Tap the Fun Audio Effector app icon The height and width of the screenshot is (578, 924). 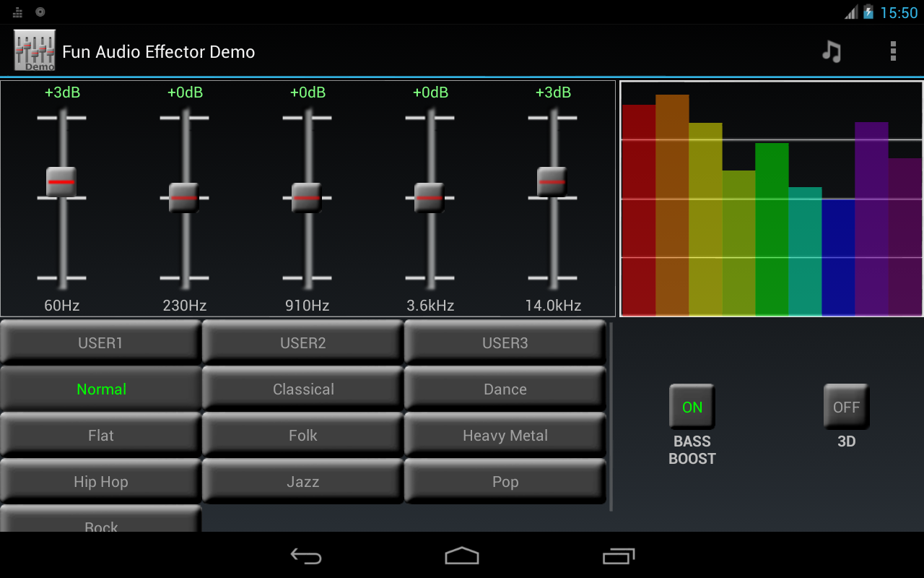[35, 51]
